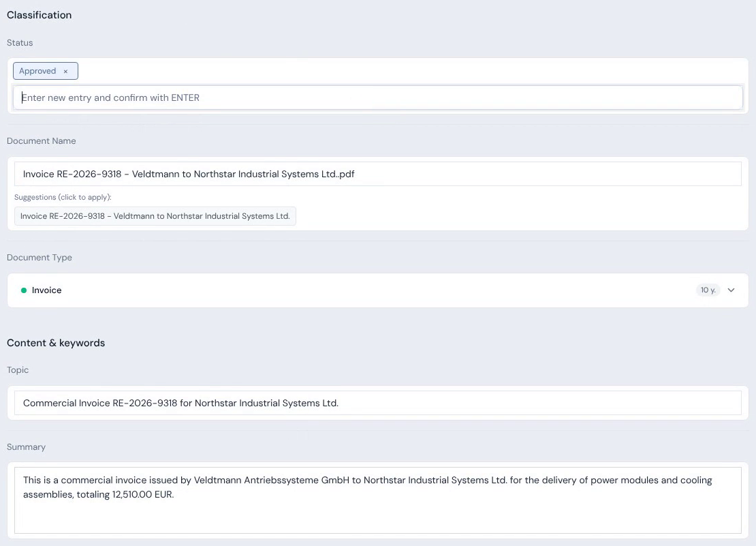This screenshot has height=546, width=756.
Task: Click the 10 y. retention badge
Action: pos(708,290)
